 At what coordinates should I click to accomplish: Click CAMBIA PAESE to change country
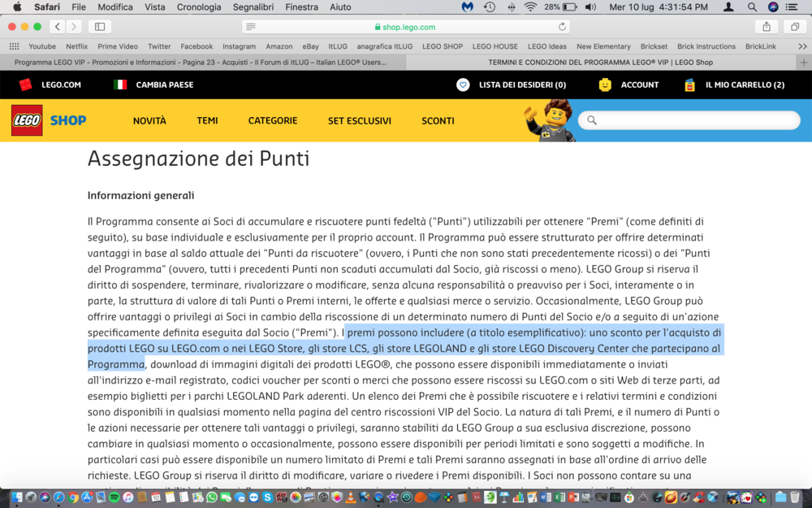point(165,85)
